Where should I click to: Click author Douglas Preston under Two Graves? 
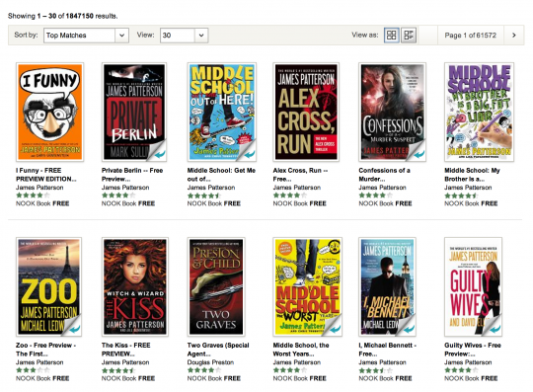click(x=210, y=362)
